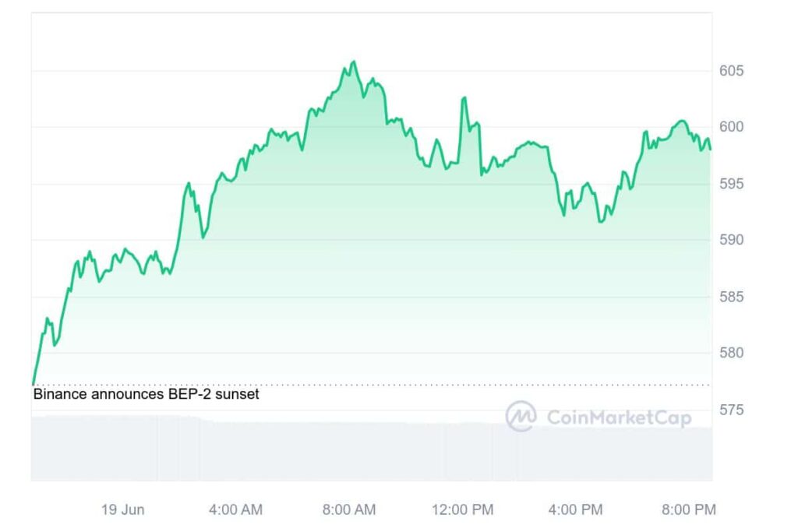The height and width of the screenshot is (532, 798).
Task: Click the 600 price axis label
Action: (x=732, y=127)
